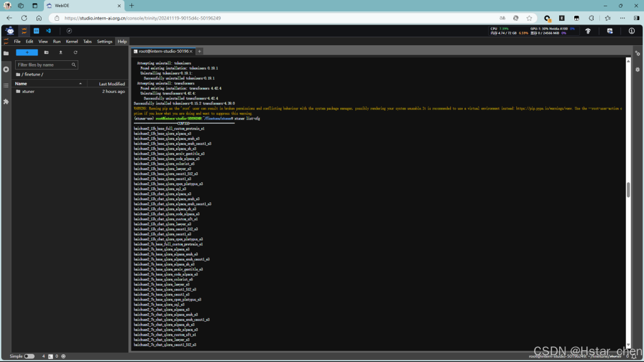Click the new launcher plus button
The width and height of the screenshot is (644, 362).
[x=26, y=53]
